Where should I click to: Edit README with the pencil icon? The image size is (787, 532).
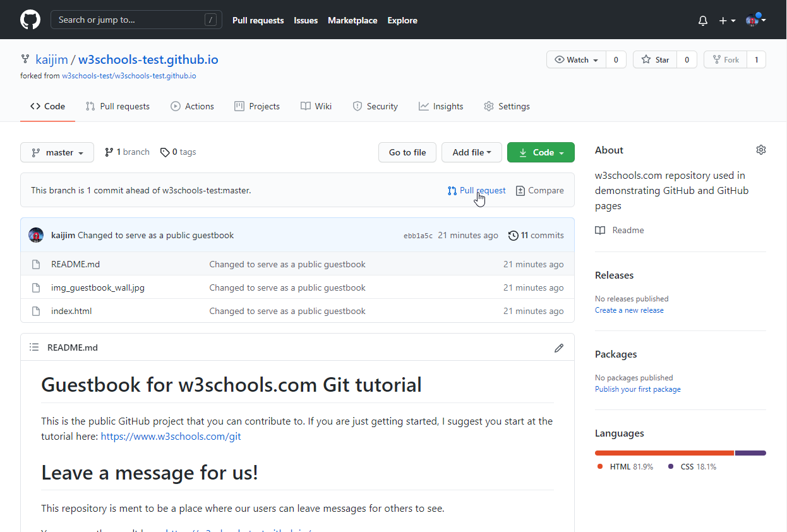(558, 348)
